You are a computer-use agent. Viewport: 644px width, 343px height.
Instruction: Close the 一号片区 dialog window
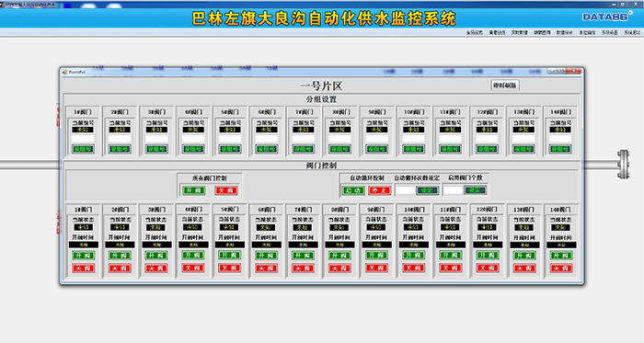(574, 72)
